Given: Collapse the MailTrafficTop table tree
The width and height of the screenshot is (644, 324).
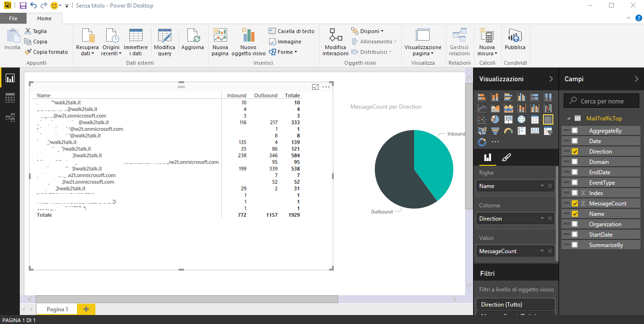Looking at the screenshot, I should tap(568, 119).
